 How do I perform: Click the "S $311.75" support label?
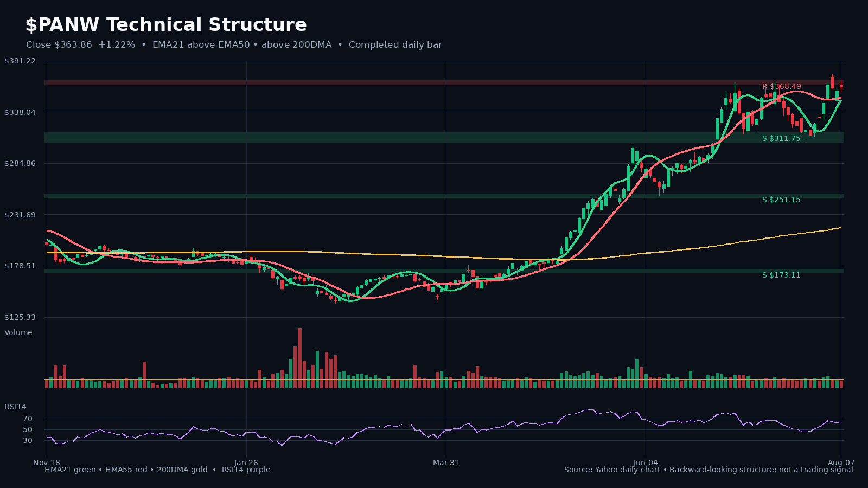[781, 138]
